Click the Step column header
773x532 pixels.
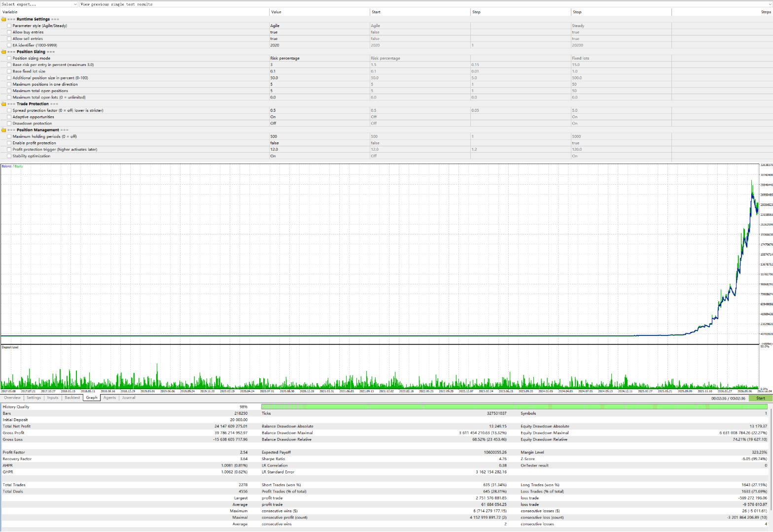(x=521, y=12)
